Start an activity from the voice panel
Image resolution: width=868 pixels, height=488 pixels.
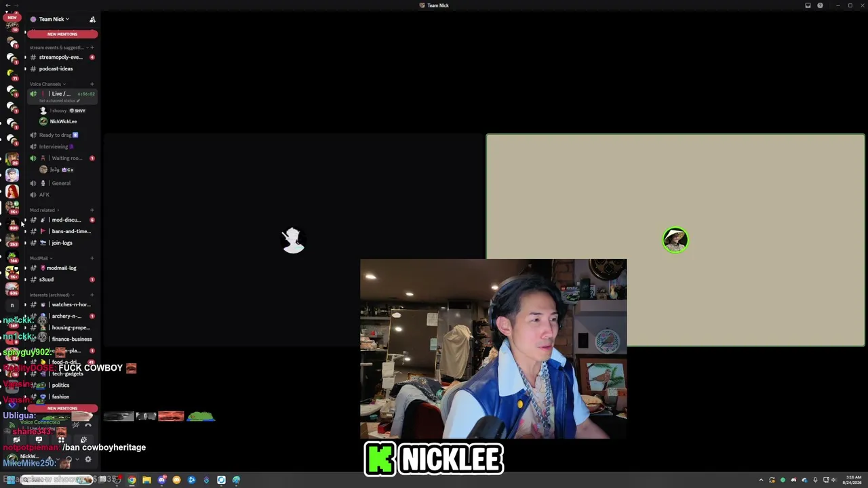61,440
